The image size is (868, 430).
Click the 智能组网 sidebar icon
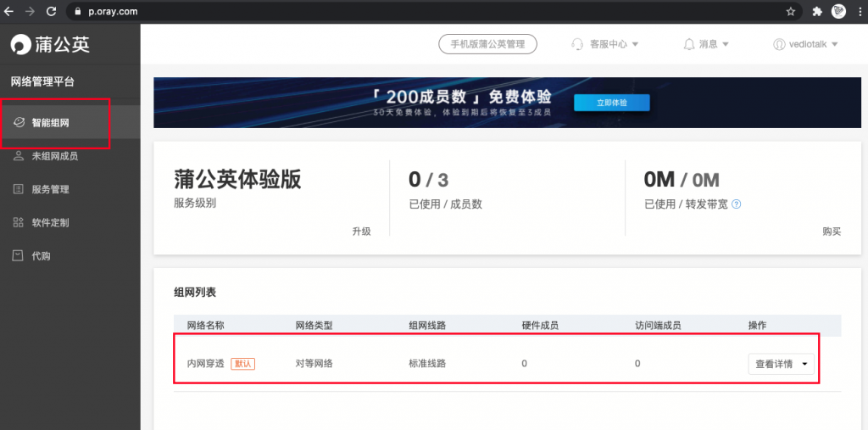tap(19, 122)
